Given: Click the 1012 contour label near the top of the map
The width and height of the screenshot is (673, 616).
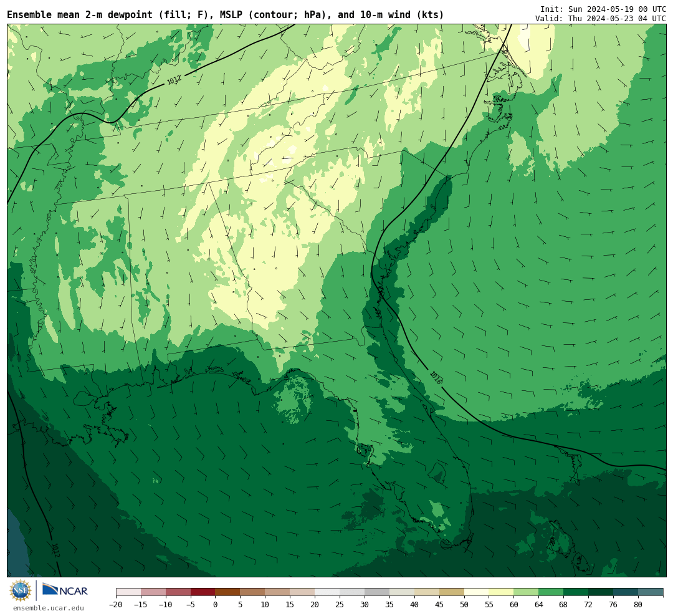Looking at the screenshot, I should click(x=174, y=80).
